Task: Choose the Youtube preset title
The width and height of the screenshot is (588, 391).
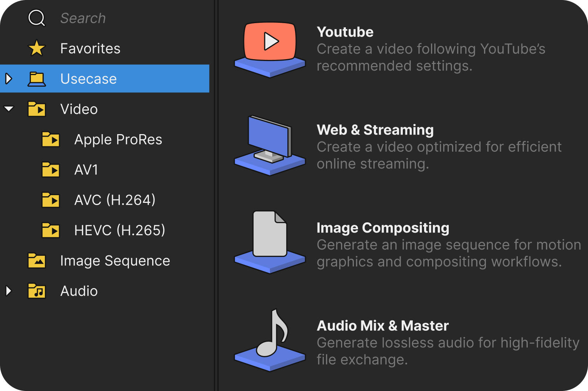Action: click(x=345, y=32)
